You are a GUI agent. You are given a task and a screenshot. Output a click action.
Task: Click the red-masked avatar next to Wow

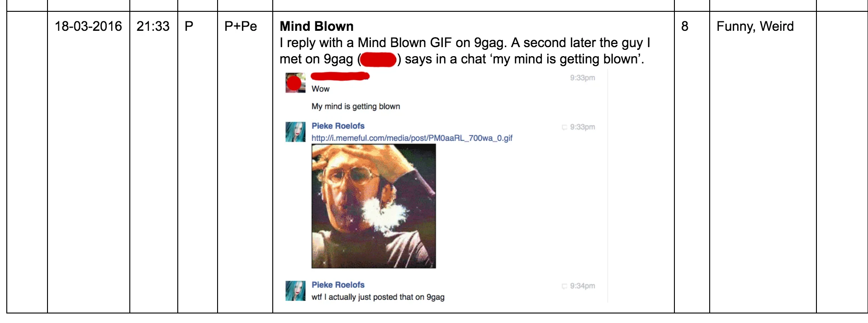[x=295, y=83]
